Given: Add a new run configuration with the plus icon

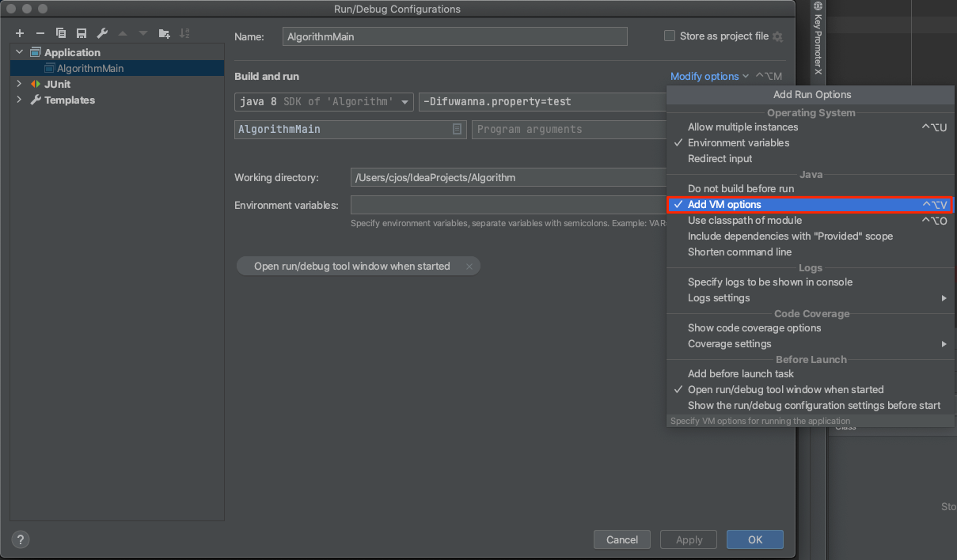Looking at the screenshot, I should tap(19, 33).
